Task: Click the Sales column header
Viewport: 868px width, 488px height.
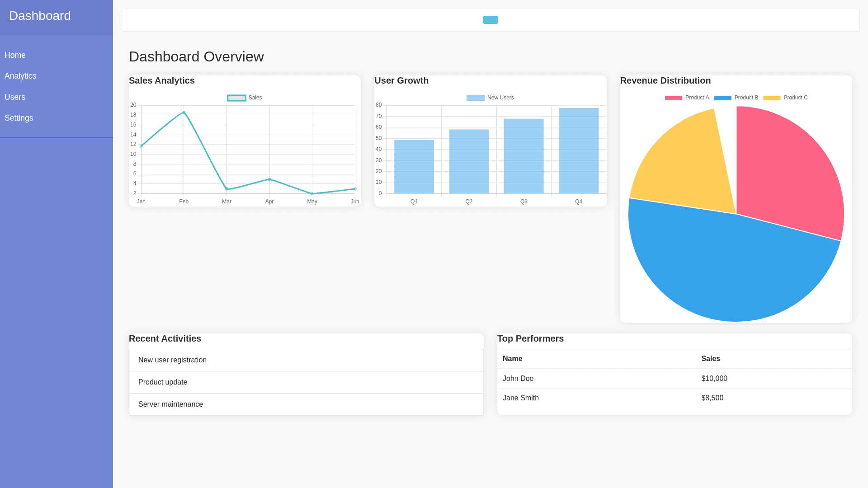Action: pyautogui.click(x=710, y=359)
